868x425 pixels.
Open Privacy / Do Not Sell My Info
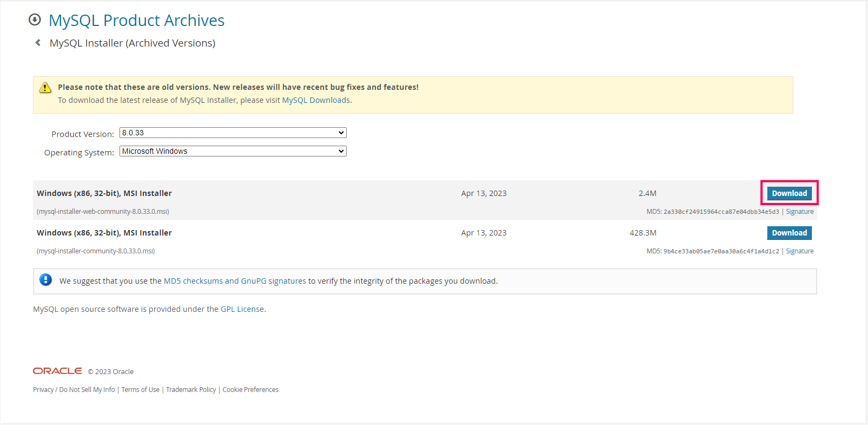click(x=74, y=390)
